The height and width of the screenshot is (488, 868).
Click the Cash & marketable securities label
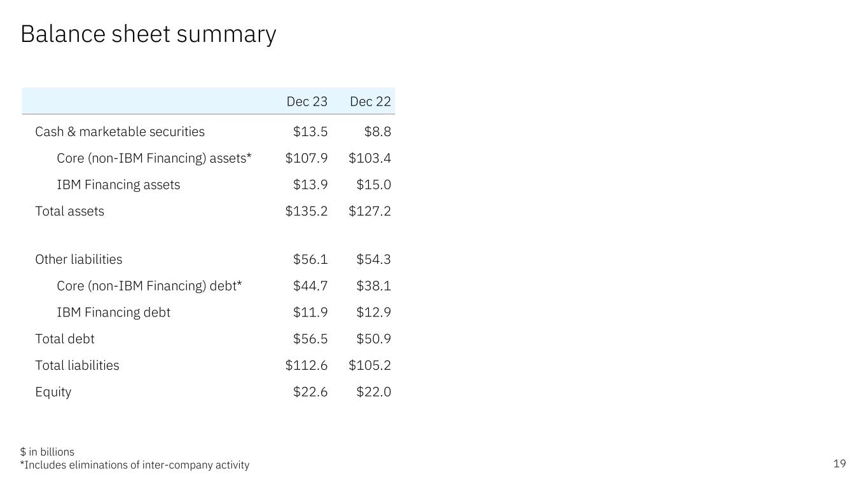(120, 132)
